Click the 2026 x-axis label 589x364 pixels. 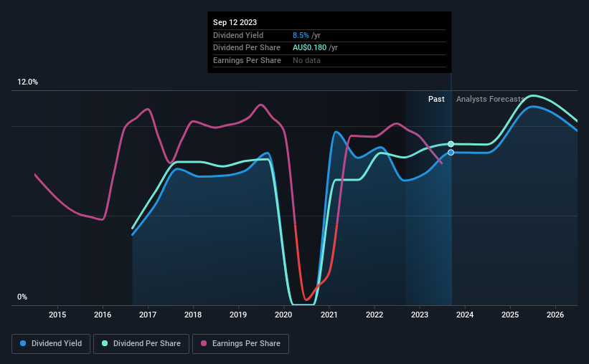[x=555, y=315]
